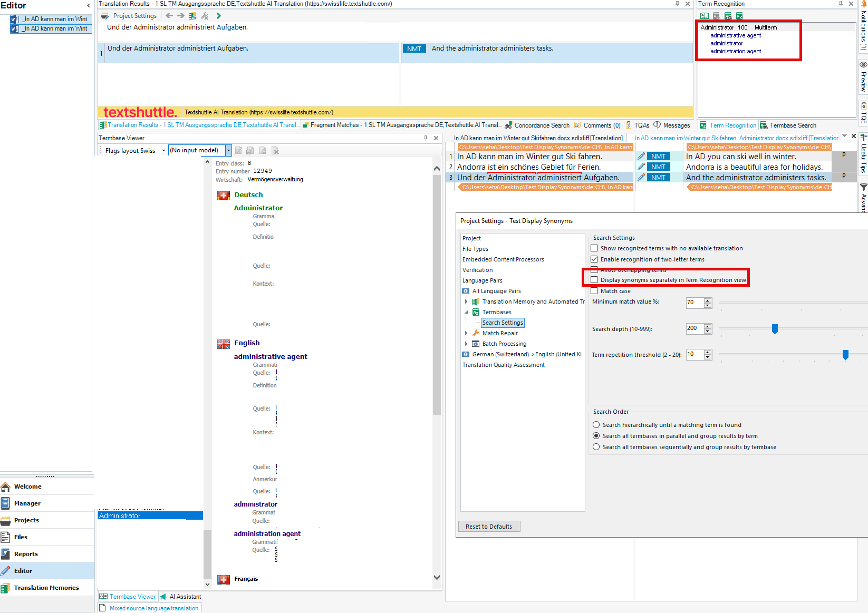Image resolution: width=868 pixels, height=613 pixels.
Task: Click the save entry icon in Termbase Viewer
Action: (x=250, y=151)
